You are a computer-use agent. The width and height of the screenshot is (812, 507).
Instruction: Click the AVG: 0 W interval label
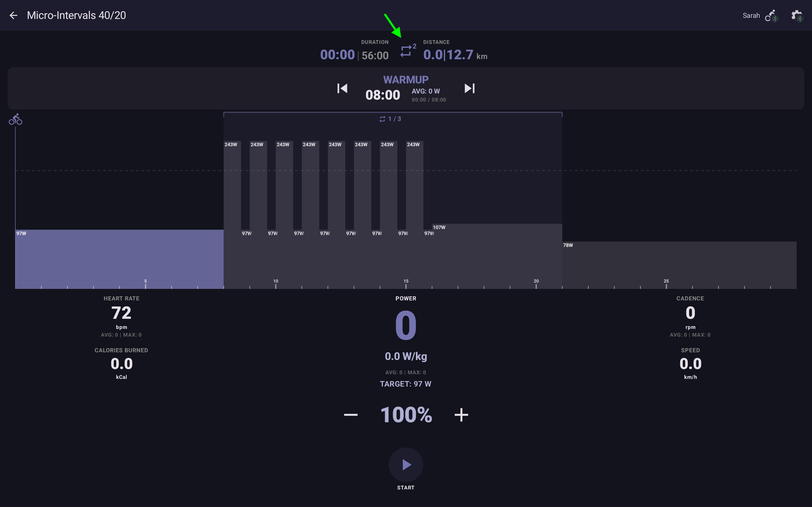tap(426, 91)
